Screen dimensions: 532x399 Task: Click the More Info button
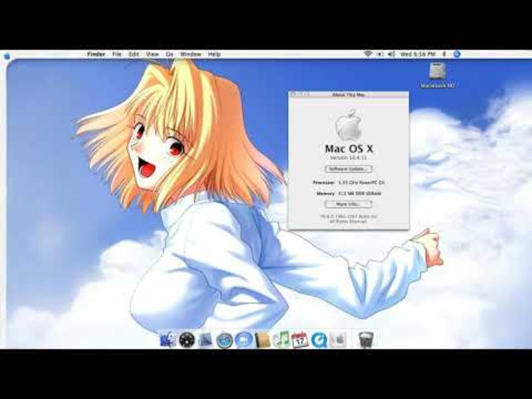[348, 204]
